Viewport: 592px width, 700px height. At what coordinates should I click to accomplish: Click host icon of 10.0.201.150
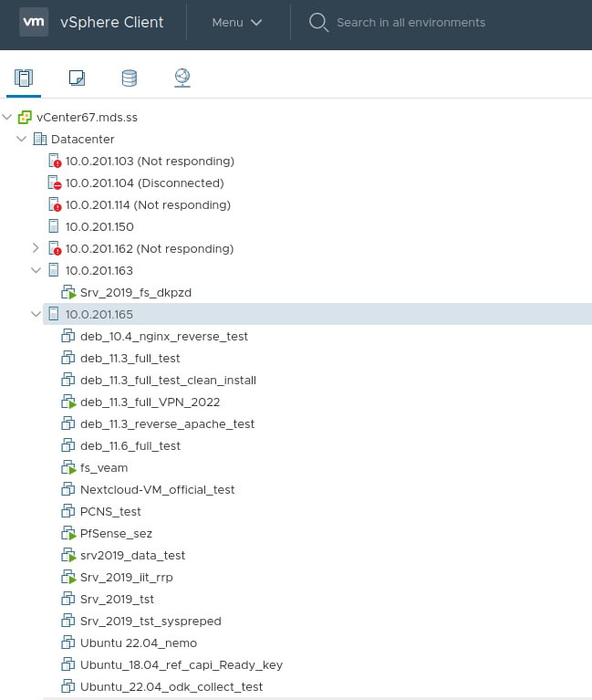(53, 226)
